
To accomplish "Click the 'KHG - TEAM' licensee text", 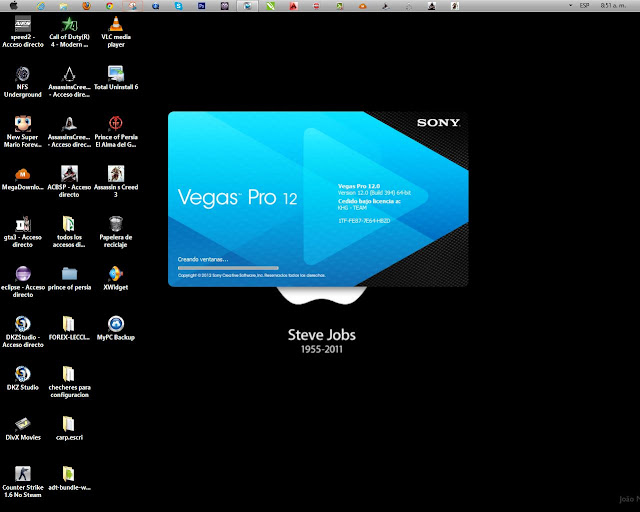I will pos(352,208).
